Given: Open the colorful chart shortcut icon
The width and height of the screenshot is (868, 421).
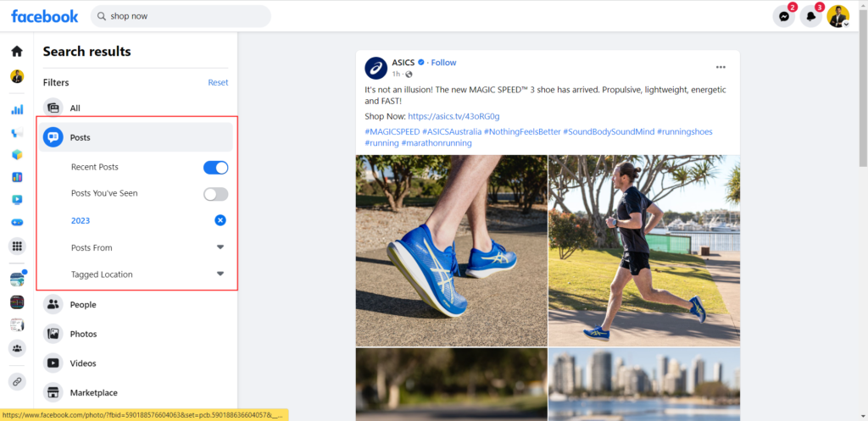Looking at the screenshot, I should pyautogui.click(x=17, y=178).
